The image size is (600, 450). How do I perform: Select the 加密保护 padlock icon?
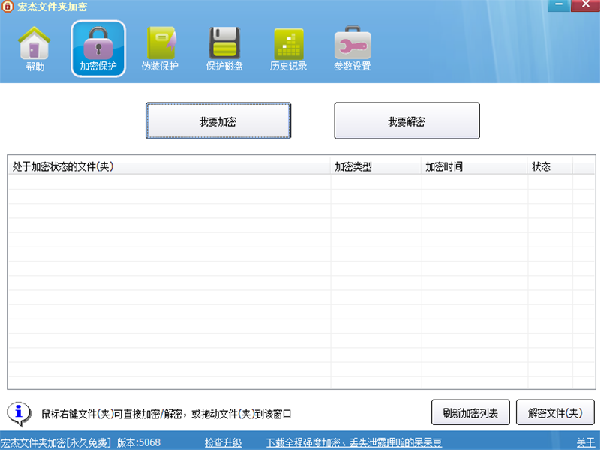tap(98, 47)
